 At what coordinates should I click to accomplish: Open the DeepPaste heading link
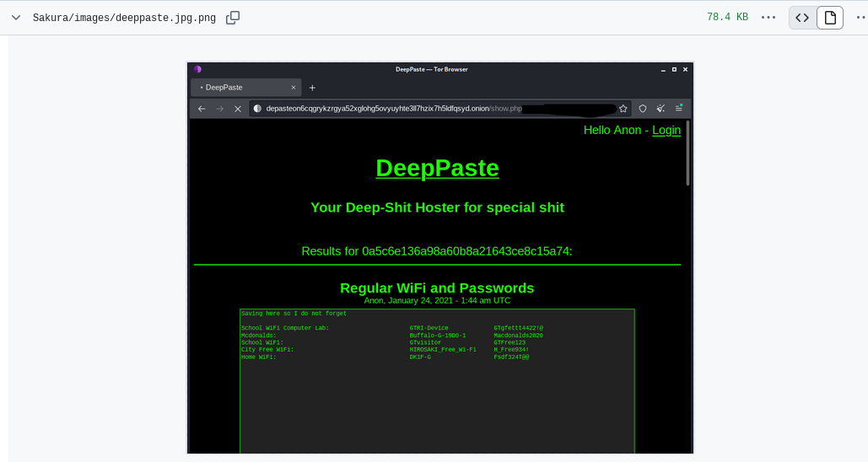click(x=437, y=168)
